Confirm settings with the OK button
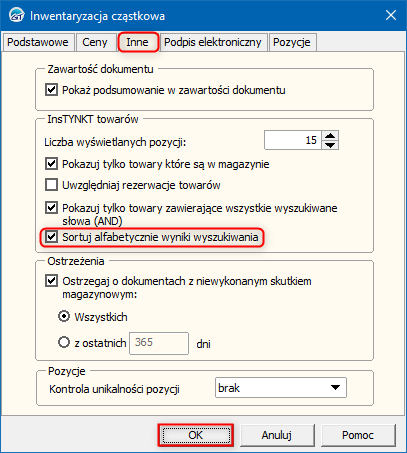Image resolution: width=407 pixels, height=453 pixels. (x=195, y=435)
